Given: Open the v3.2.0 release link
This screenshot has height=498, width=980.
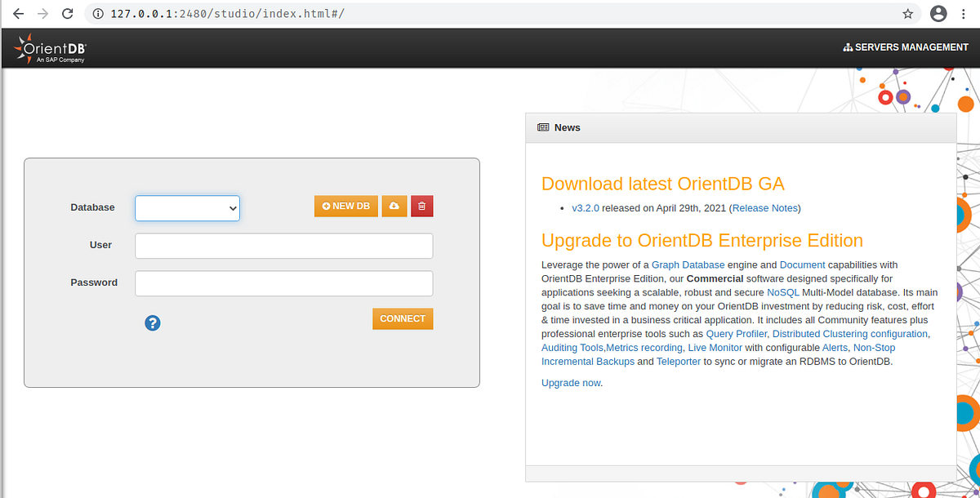Looking at the screenshot, I should tap(586, 208).
